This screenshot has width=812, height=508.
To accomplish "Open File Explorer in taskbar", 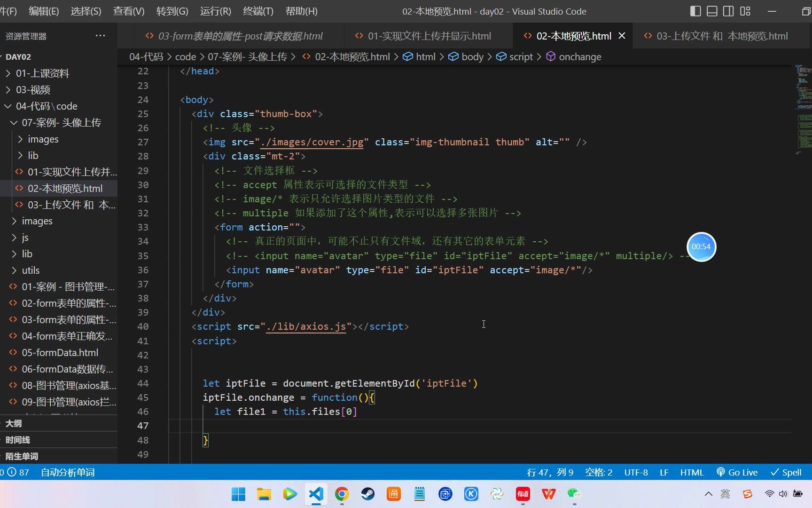I will pos(264,494).
